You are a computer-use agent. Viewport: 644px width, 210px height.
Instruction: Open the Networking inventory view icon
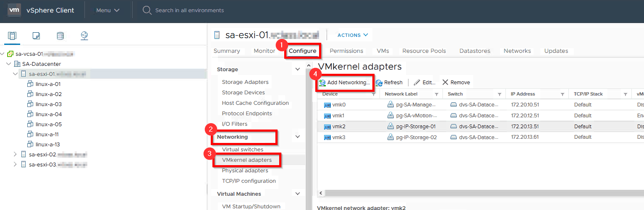tap(84, 36)
